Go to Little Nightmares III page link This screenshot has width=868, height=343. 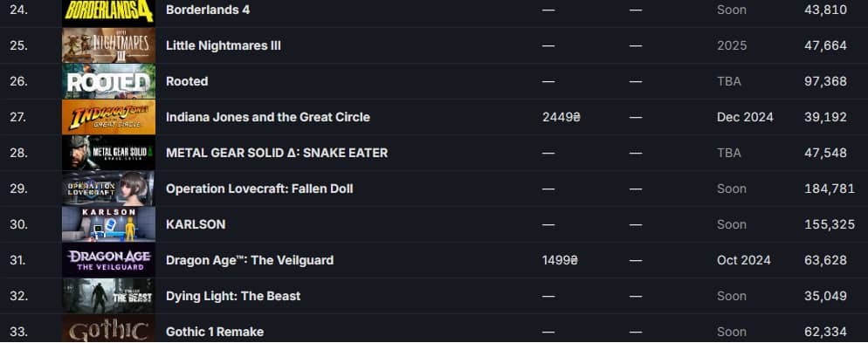(223, 45)
